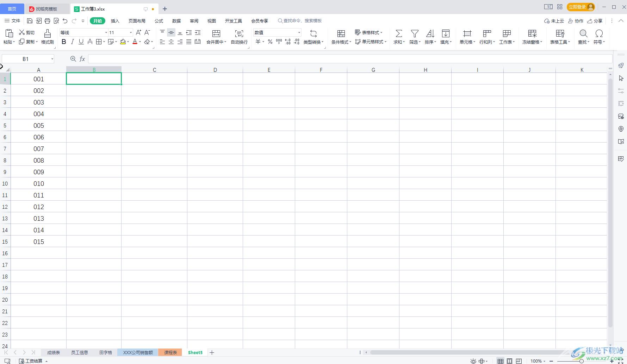Viewport: 627px width, 364px height.
Task: Open the number format dropdown (数值)
Action: pyautogui.click(x=299, y=32)
